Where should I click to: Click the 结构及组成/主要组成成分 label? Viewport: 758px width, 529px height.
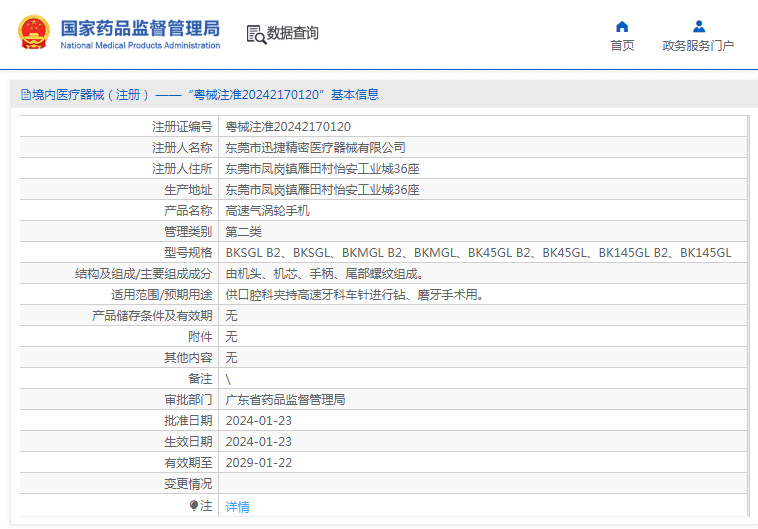144,274
